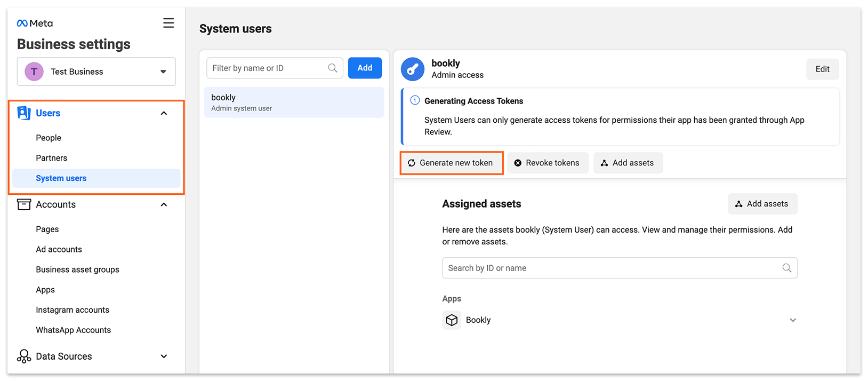Select System users in sidebar
868x381 pixels.
click(x=96, y=178)
